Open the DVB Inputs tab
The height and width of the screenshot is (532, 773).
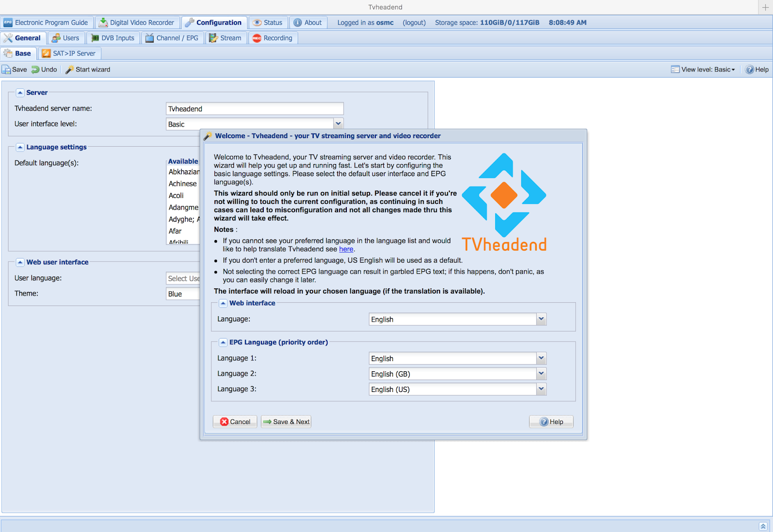pos(113,38)
